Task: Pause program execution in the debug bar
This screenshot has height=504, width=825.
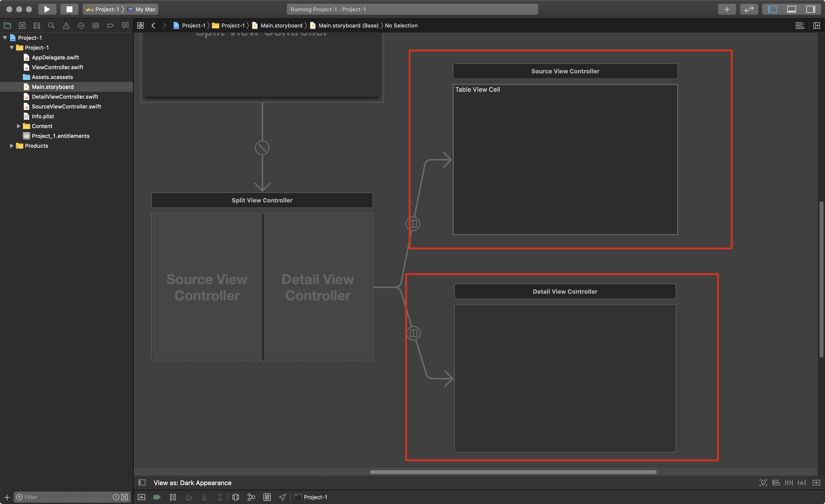Action: pyautogui.click(x=173, y=497)
